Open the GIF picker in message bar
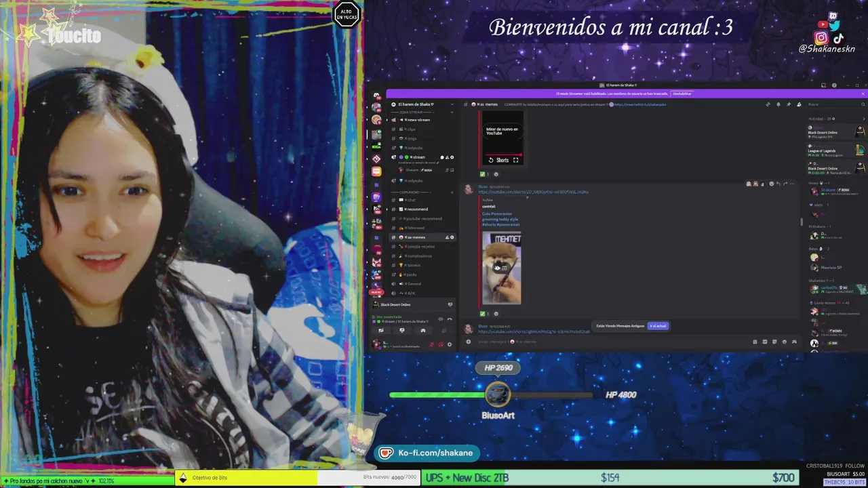Screen dimensions: 868x488 (765, 342)
